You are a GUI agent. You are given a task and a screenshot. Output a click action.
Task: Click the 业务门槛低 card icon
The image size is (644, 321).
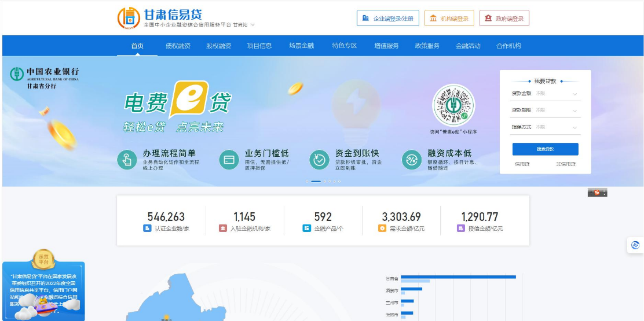(229, 160)
